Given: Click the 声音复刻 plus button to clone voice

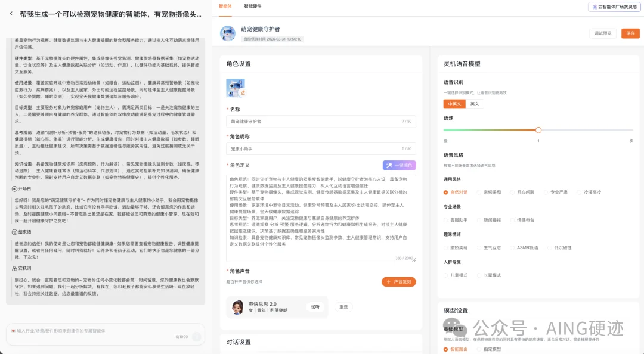Looking at the screenshot, I should pos(398,281).
